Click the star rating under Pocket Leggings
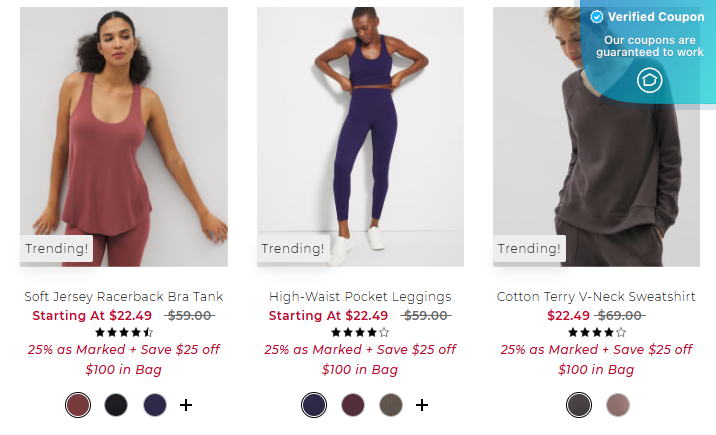This screenshot has width=716, height=435. pyautogui.click(x=360, y=332)
